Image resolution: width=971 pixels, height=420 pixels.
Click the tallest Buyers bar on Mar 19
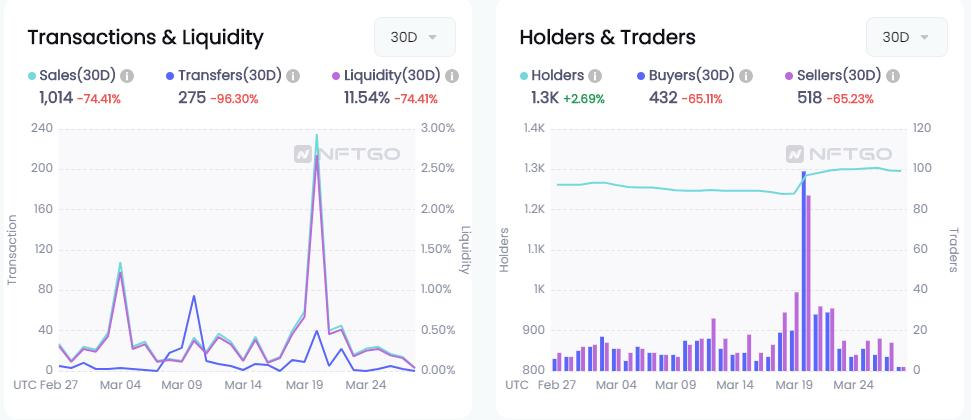tap(804, 271)
